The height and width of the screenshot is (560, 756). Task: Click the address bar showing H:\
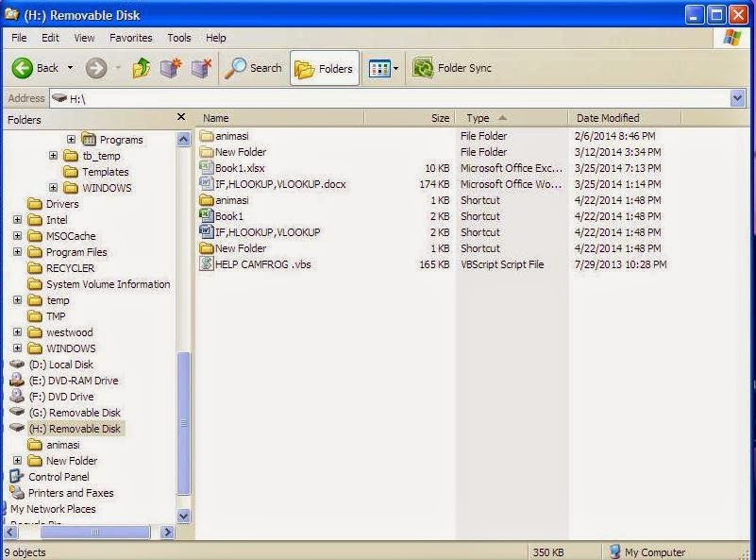[x=390, y=98]
